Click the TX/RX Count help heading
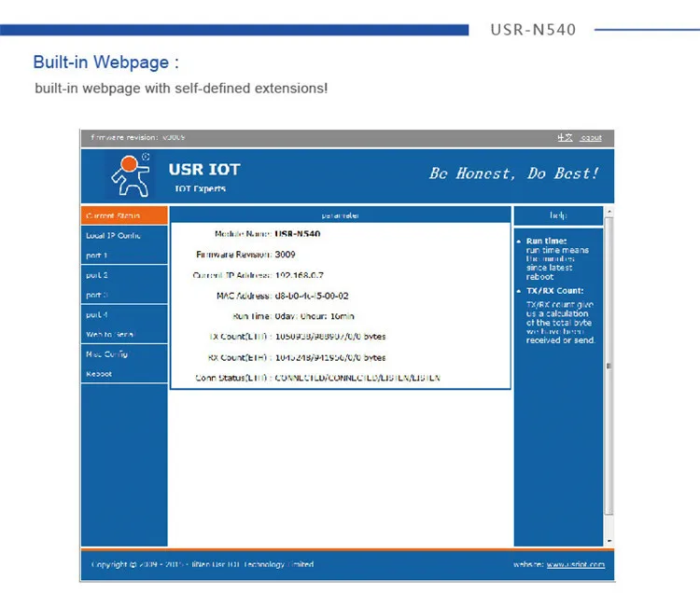Image resolution: width=700 pixels, height=609 pixels. [x=554, y=291]
